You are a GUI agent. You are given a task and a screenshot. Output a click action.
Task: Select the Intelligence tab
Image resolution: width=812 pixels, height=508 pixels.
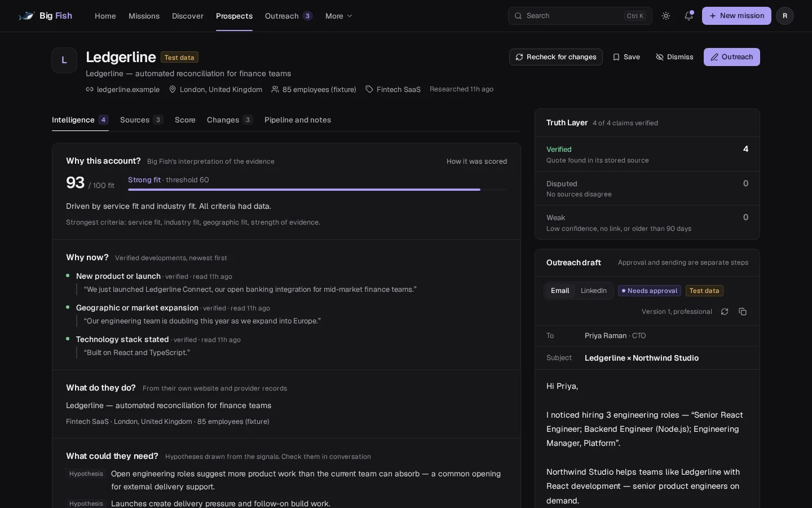(x=80, y=120)
